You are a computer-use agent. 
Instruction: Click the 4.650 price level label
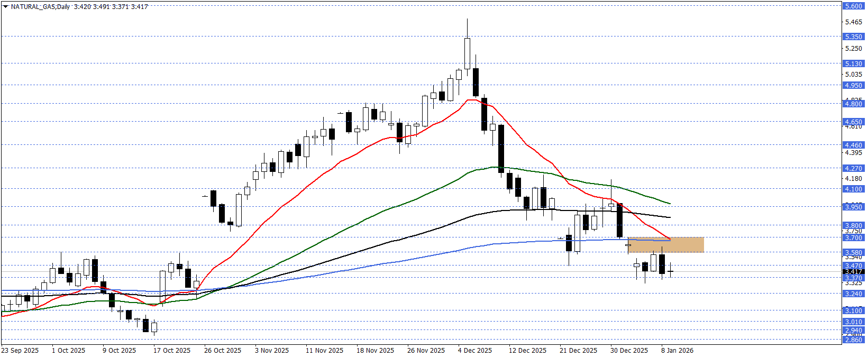coord(853,122)
